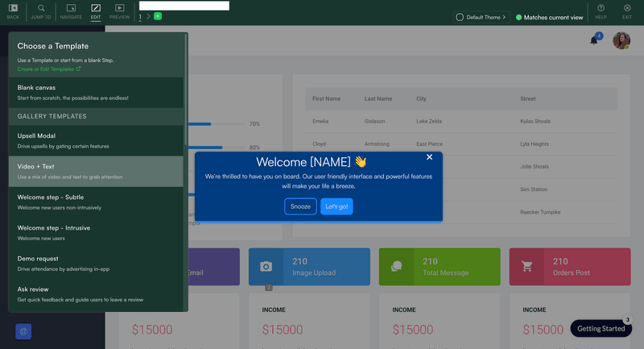Screen dimensions: 644x349
Task: Click the Let's go! button
Action: pyautogui.click(x=336, y=206)
